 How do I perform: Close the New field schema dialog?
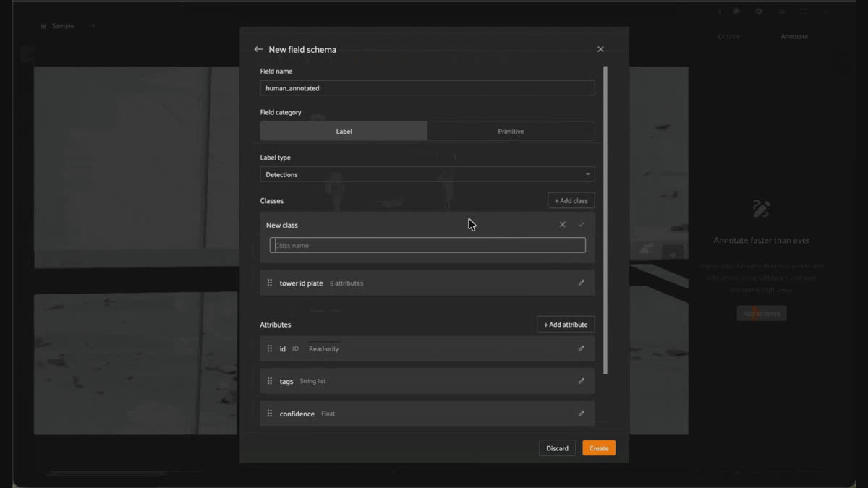(x=600, y=49)
